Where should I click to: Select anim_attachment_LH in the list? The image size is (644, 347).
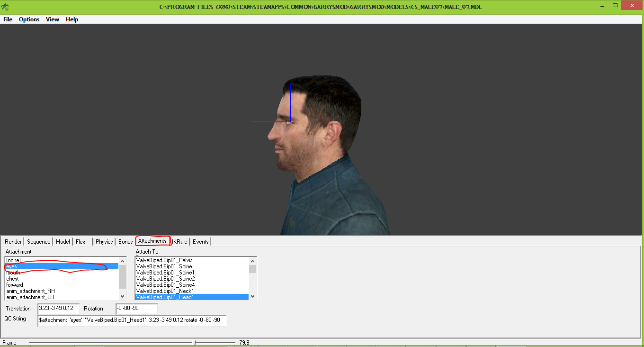coord(62,297)
